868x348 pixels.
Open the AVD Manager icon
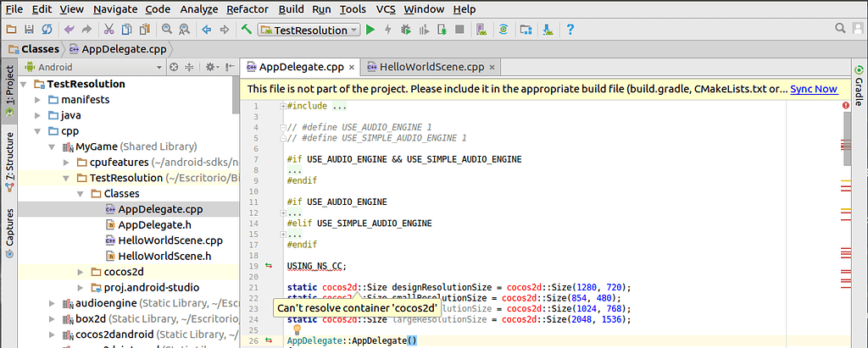pyautogui.click(x=481, y=30)
